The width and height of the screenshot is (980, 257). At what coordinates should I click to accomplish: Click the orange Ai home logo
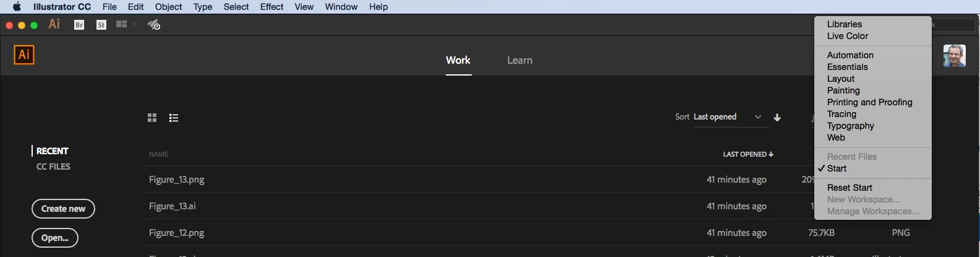pyautogui.click(x=24, y=54)
